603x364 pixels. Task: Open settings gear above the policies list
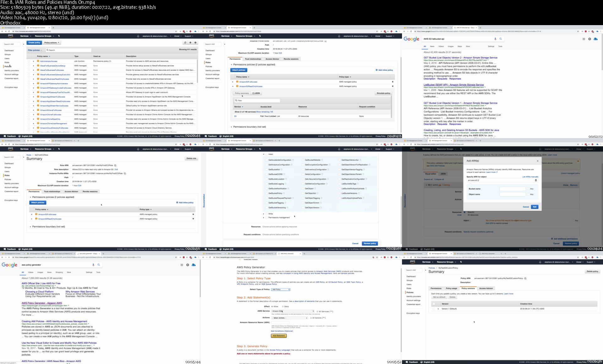tap(190, 43)
